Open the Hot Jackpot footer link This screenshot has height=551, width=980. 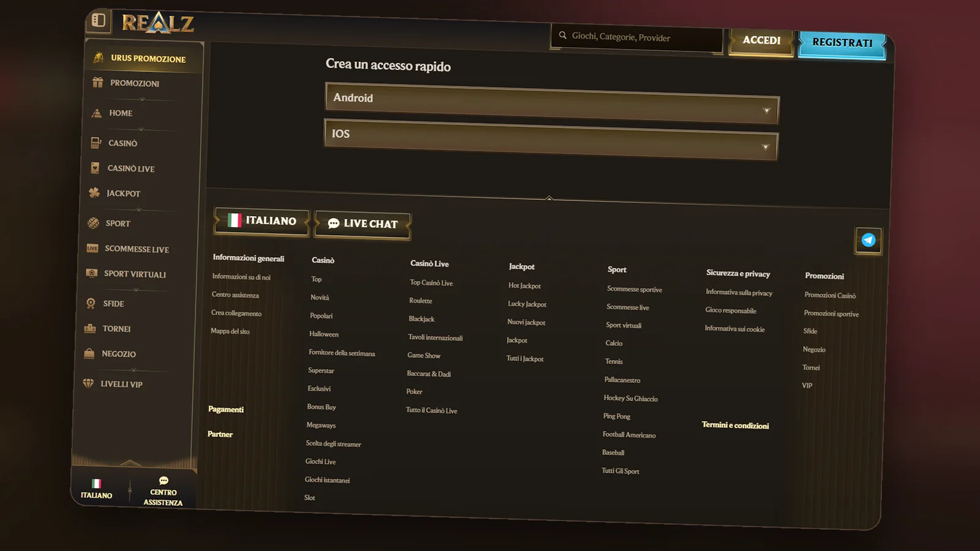click(524, 286)
